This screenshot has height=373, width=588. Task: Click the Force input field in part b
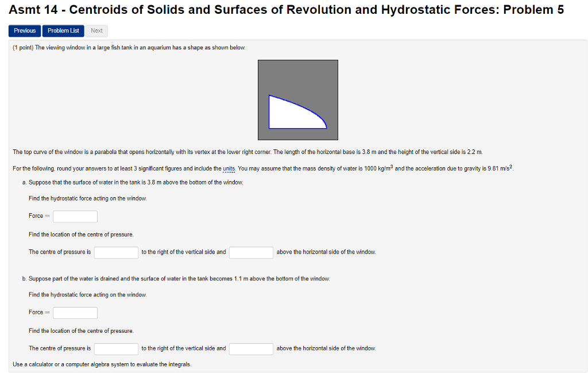point(75,313)
